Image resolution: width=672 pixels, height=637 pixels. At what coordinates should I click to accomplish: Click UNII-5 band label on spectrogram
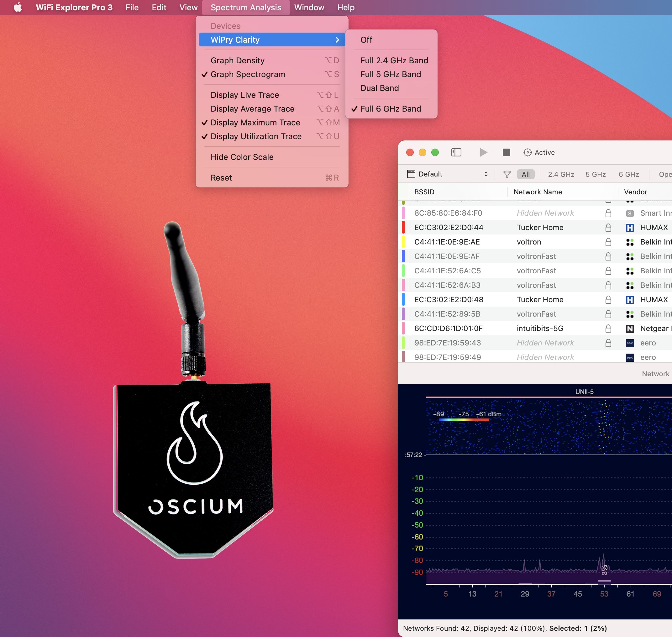click(584, 392)
